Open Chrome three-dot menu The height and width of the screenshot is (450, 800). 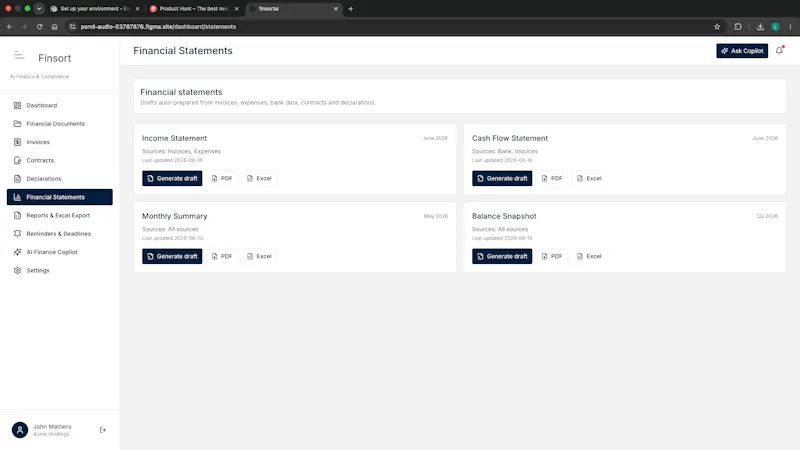coord(790,27)
